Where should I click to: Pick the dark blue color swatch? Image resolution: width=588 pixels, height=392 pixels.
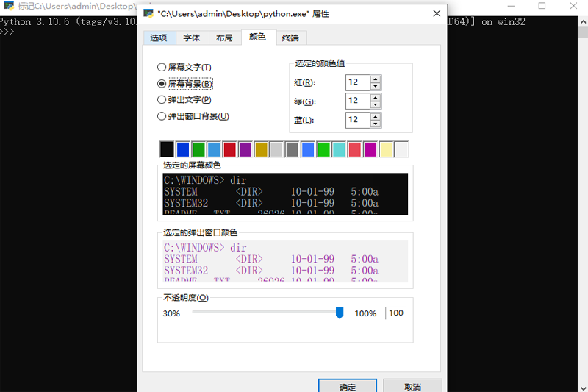182,149
